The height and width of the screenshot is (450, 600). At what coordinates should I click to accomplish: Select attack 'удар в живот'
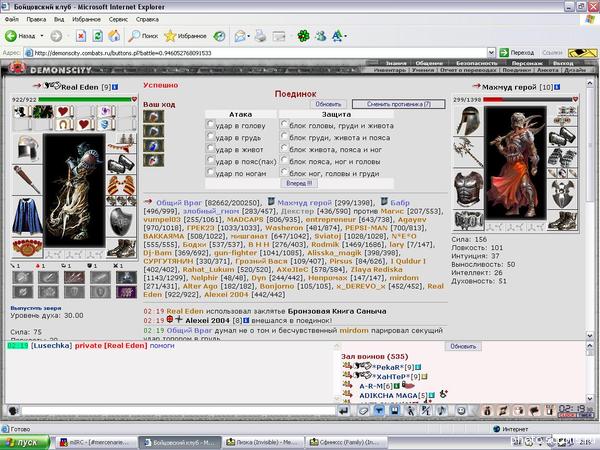coord(210,148)
